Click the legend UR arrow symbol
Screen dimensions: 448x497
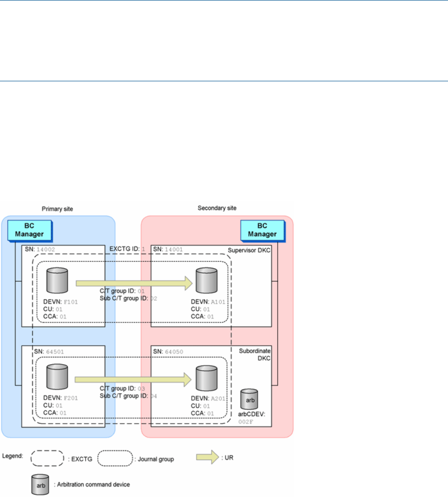208,457
